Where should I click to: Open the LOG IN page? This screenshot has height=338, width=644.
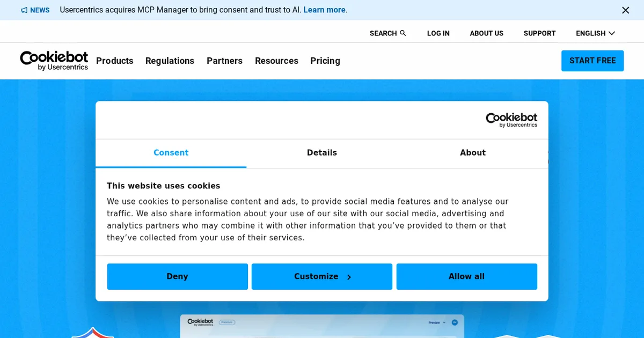438,33
